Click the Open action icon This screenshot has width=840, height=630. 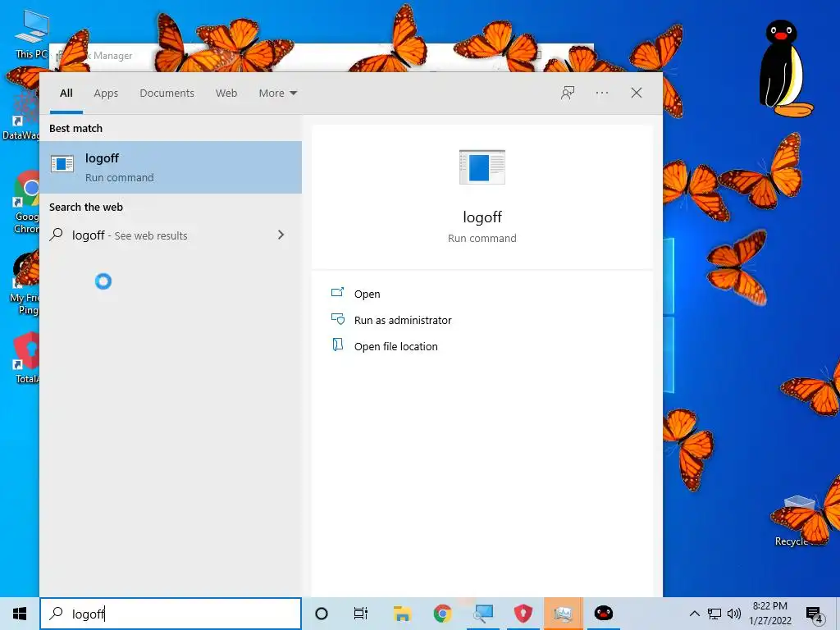pos(337,293)
